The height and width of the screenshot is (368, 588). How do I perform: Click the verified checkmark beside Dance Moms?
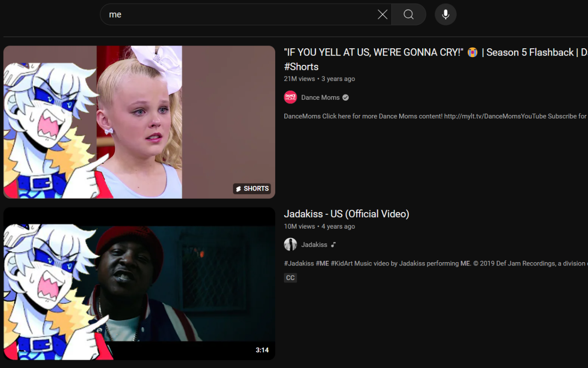345,98
